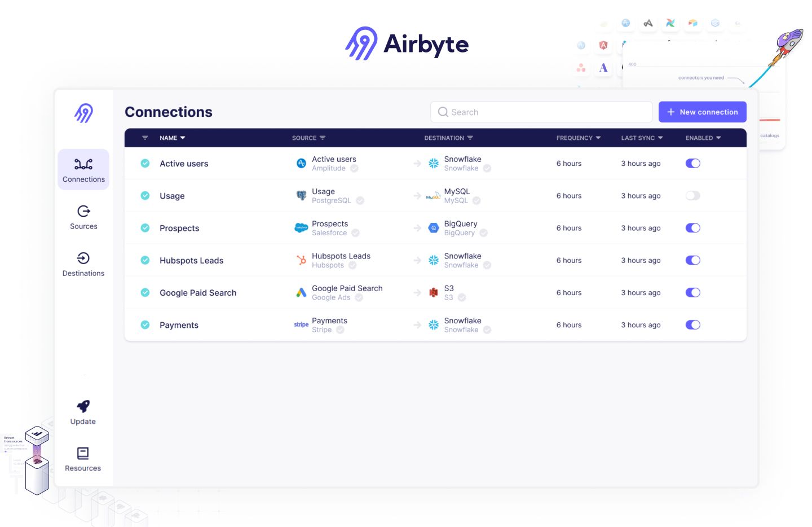Open the Connections sidebar section
The height and width of the screenshot is (527, 812).
tap(83, 169)
